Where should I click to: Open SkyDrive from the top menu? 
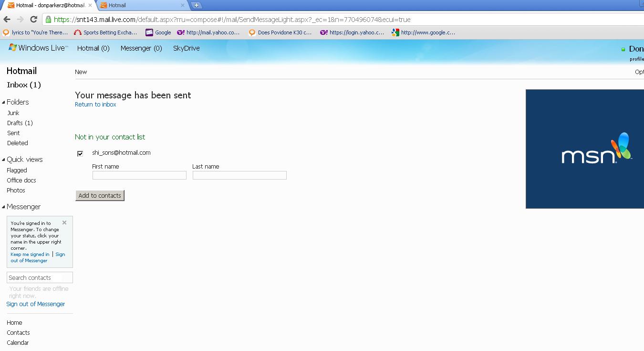pyautogui.click(x=186, y=48)
